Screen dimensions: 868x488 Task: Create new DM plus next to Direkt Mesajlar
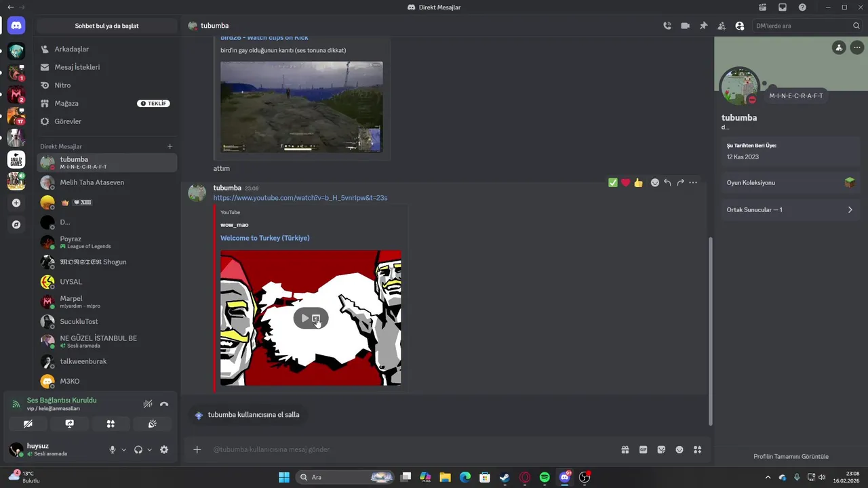point(170,146)
